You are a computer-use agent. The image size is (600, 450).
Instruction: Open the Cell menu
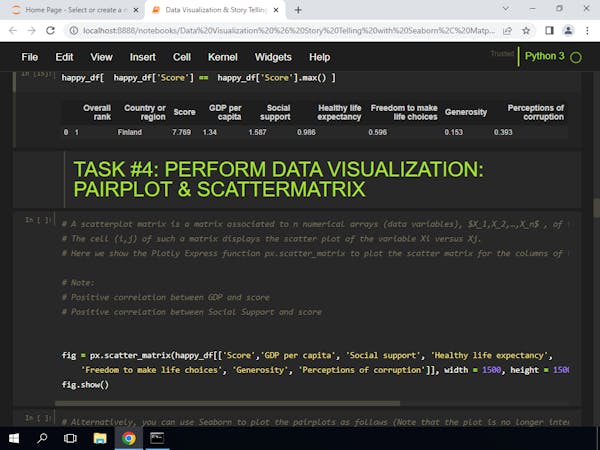pos(181,57)
